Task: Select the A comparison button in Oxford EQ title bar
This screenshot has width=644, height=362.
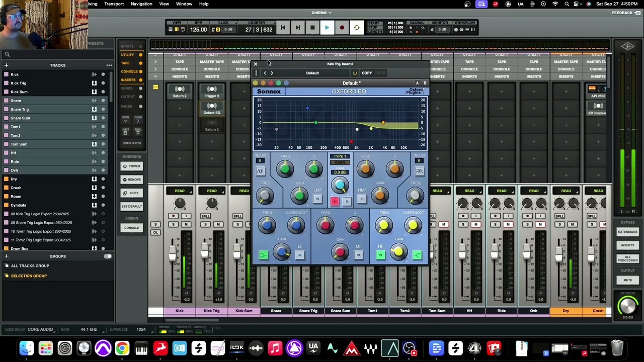Action: coord(417,83)
